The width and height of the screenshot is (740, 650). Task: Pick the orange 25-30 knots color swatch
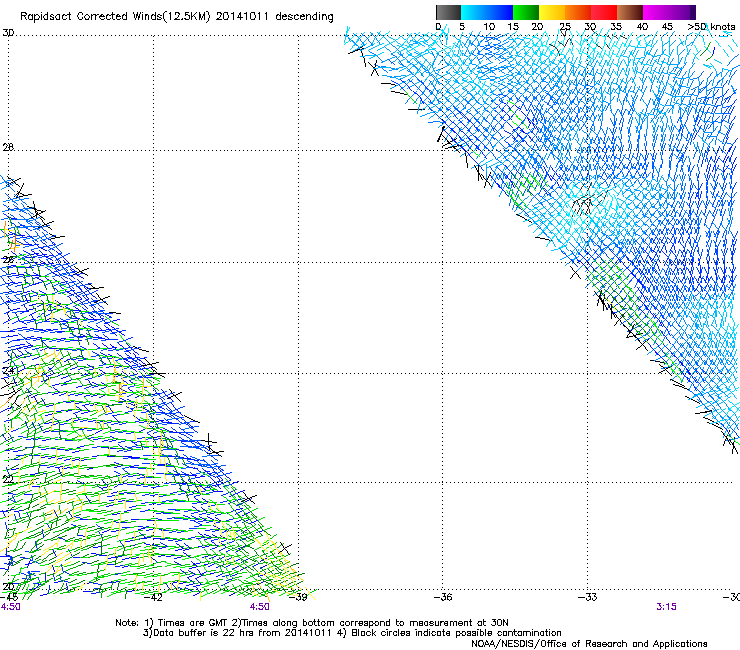coord(578,12)
